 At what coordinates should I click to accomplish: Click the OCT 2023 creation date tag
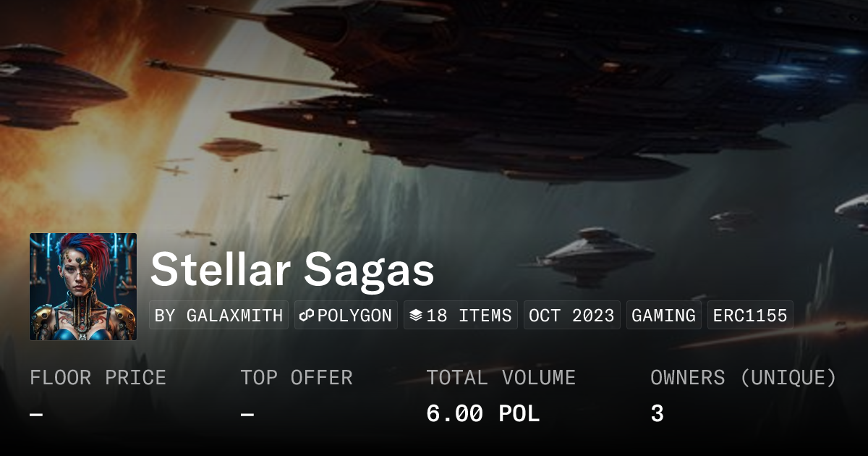coord(571,316)
